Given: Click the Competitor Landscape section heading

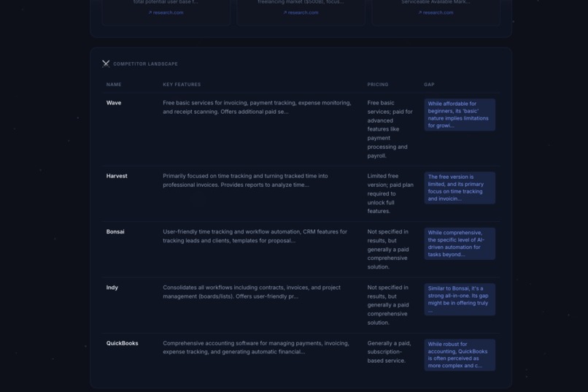Looking at the screenshot, I should pos(145,64).
